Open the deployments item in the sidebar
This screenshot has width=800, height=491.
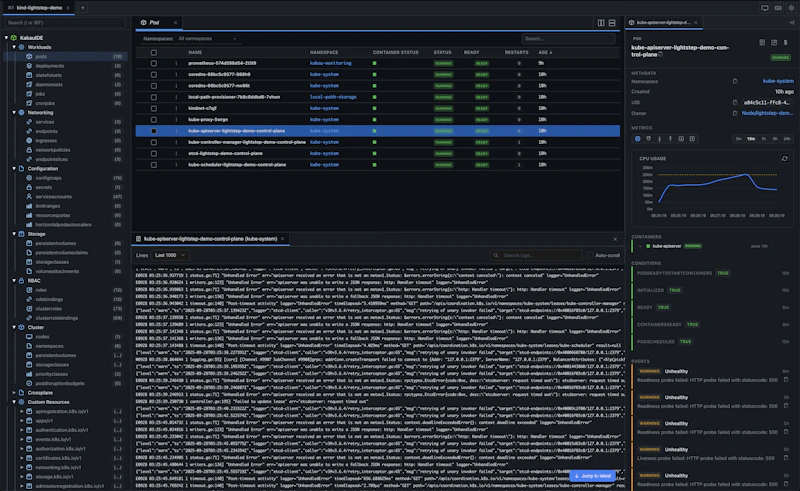(x=50, y=66)
